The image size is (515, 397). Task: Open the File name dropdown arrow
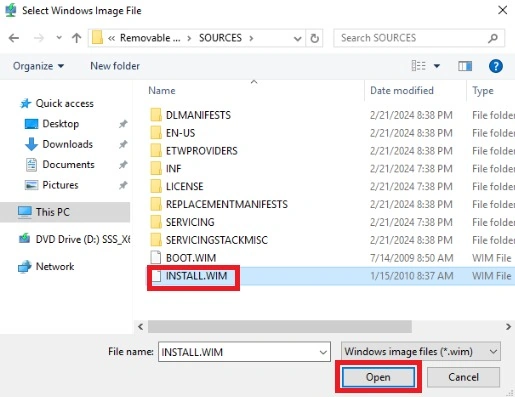(x=323, y=352)
